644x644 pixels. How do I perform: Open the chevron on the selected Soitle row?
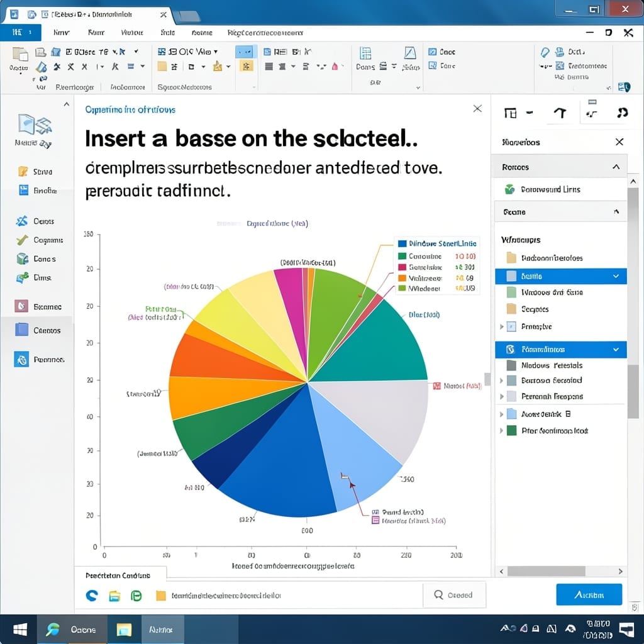tap(616, 277)
